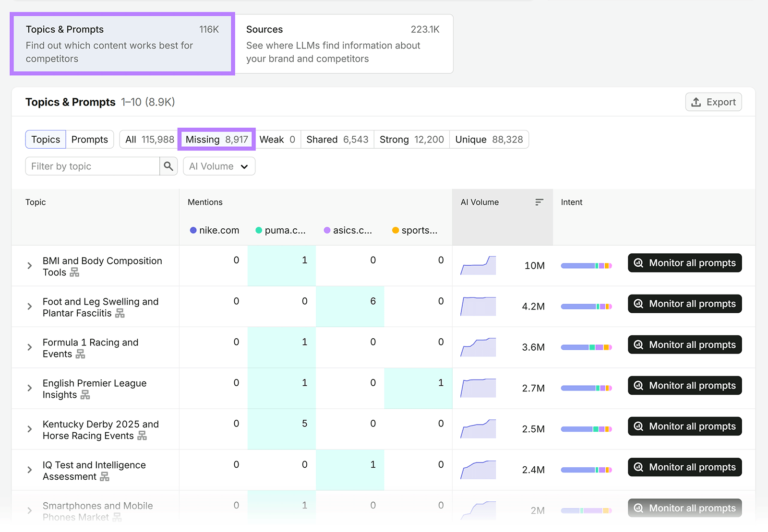Expand English Premier League Insights row
Viewport: 768px width, 532px height.
click(x=30, y=388)
